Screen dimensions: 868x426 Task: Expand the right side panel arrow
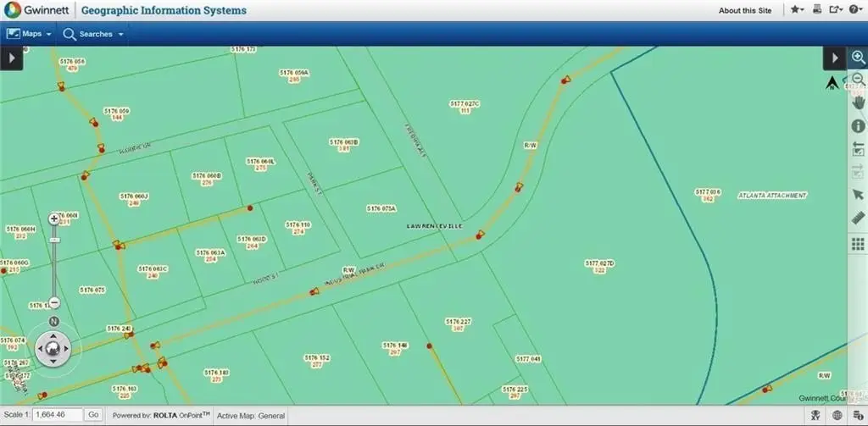click(835, 58)
